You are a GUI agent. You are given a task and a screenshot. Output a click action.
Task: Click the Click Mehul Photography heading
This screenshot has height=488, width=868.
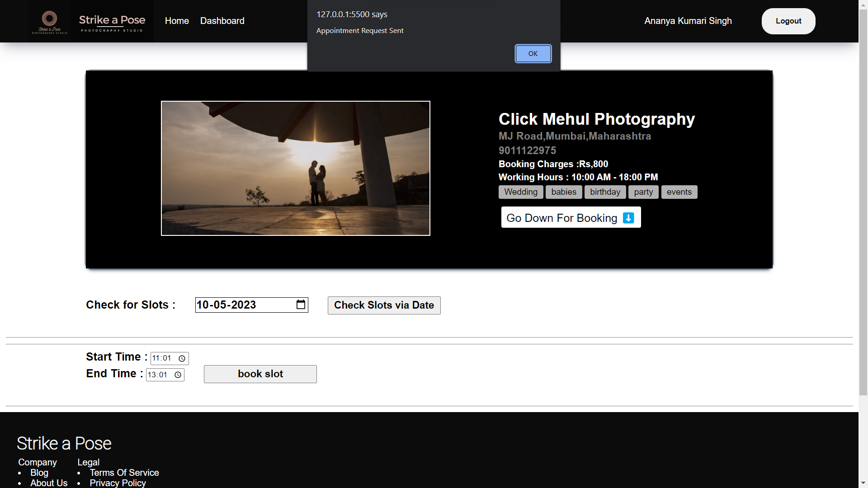(x=597, y=119)
